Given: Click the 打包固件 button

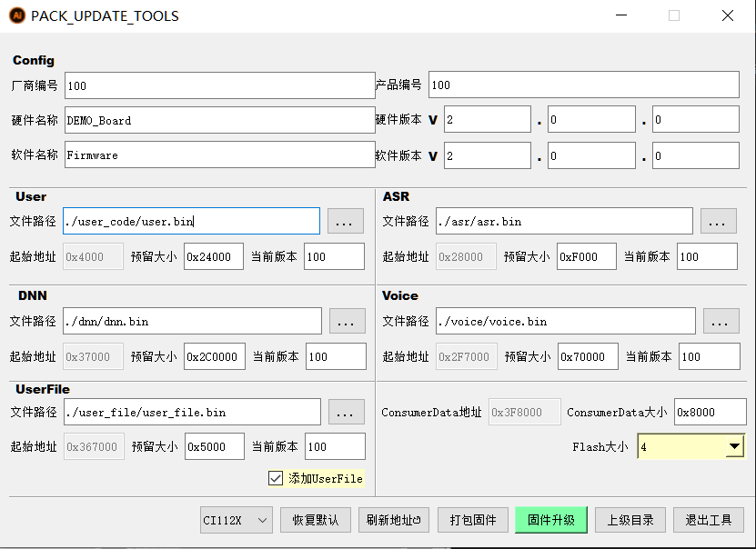Looking at the screenshot, I should pyautogui.click(x=472, y=520).
